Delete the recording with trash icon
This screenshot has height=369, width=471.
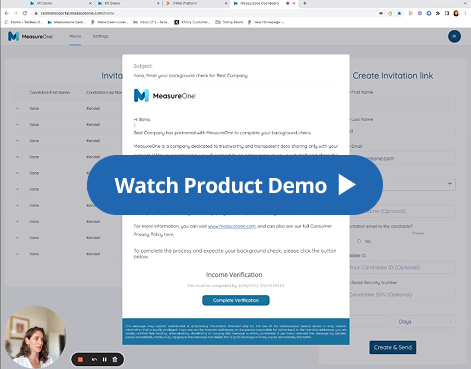[x=115, y=359]
